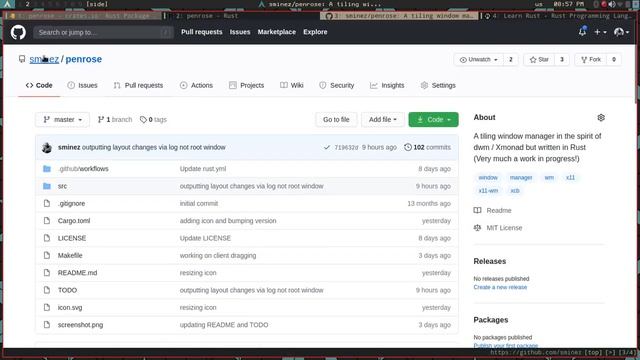
Task: Open the .gitignore file
Action: click(x=71, y=203)
